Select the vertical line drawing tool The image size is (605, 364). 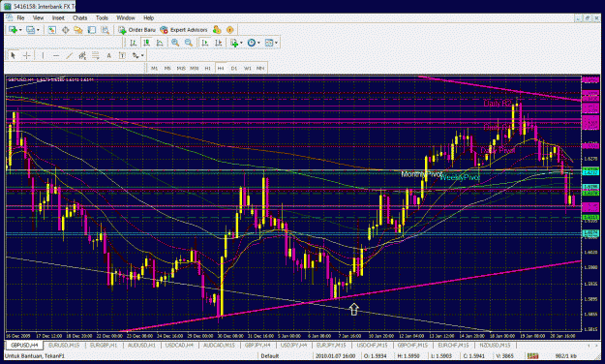point(43,55)
